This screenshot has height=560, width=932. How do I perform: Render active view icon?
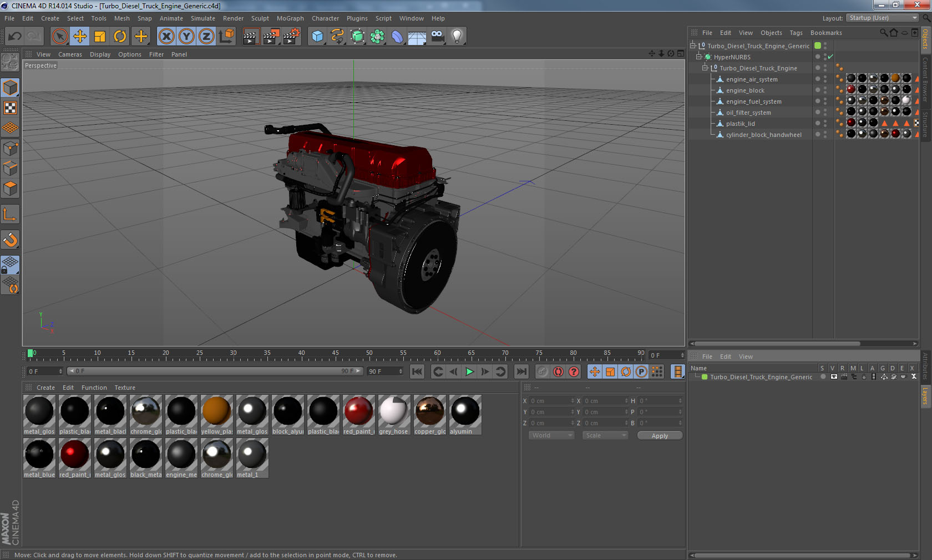[x=251, y=37]
